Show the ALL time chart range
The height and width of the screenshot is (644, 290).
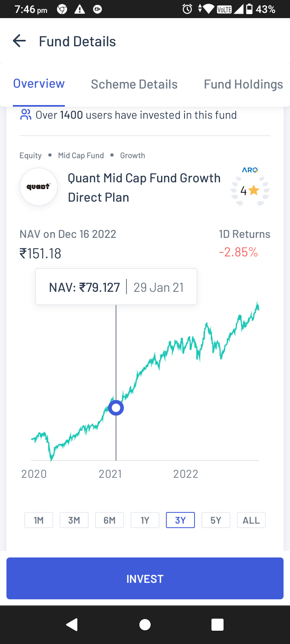(251, 520)
